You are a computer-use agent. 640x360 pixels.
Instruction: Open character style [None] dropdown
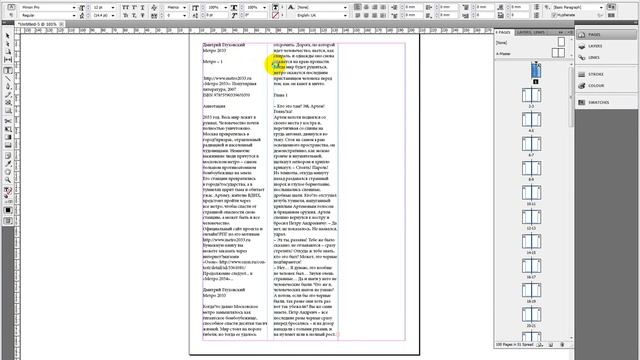click(x=345, y=7)
